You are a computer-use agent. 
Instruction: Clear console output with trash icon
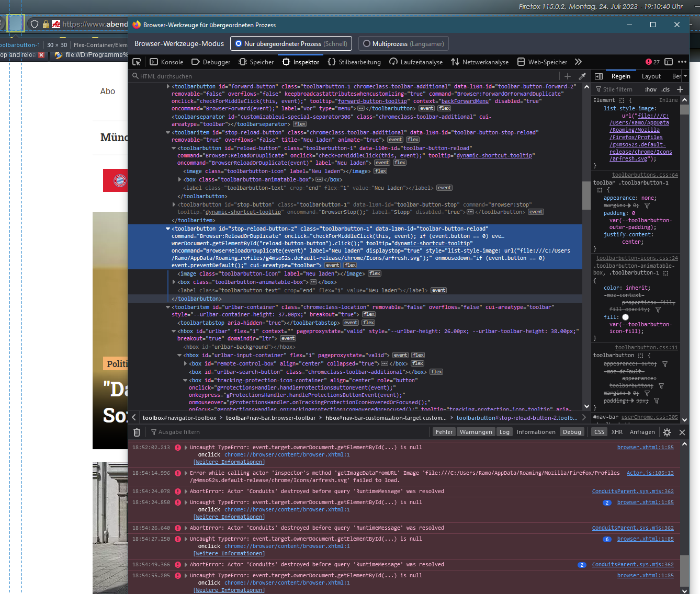(137, 432)
